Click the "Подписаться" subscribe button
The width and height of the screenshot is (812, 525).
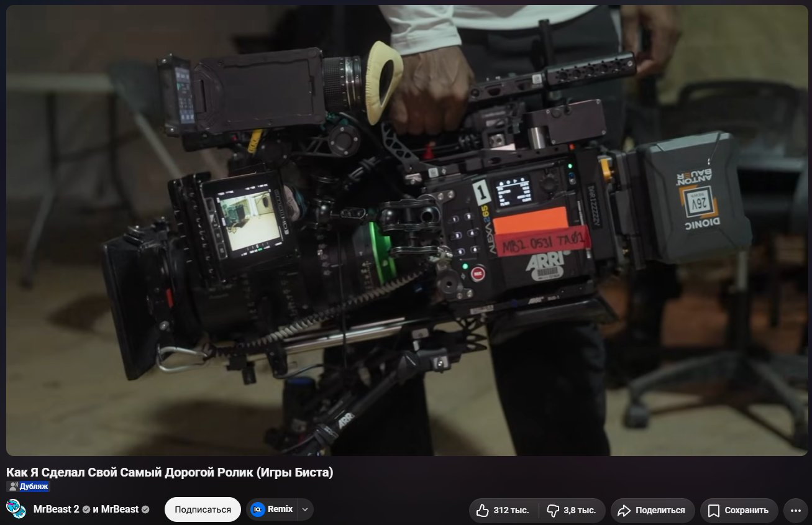203,509
